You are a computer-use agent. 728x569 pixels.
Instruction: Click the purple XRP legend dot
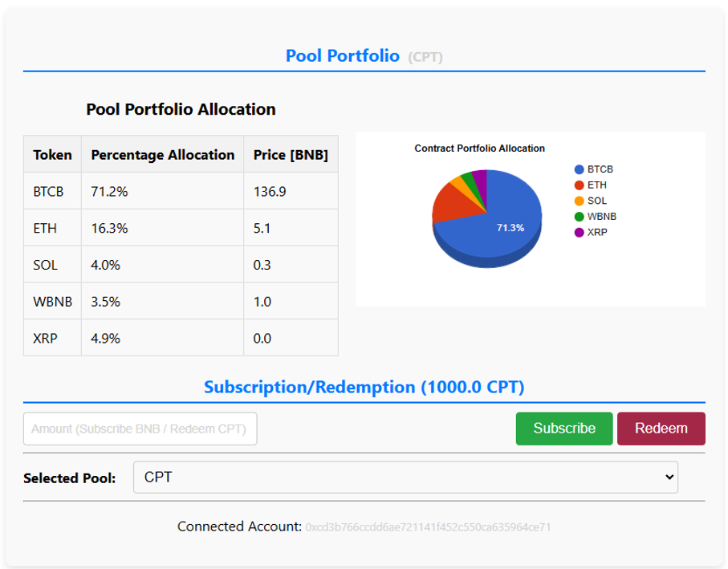579,233
